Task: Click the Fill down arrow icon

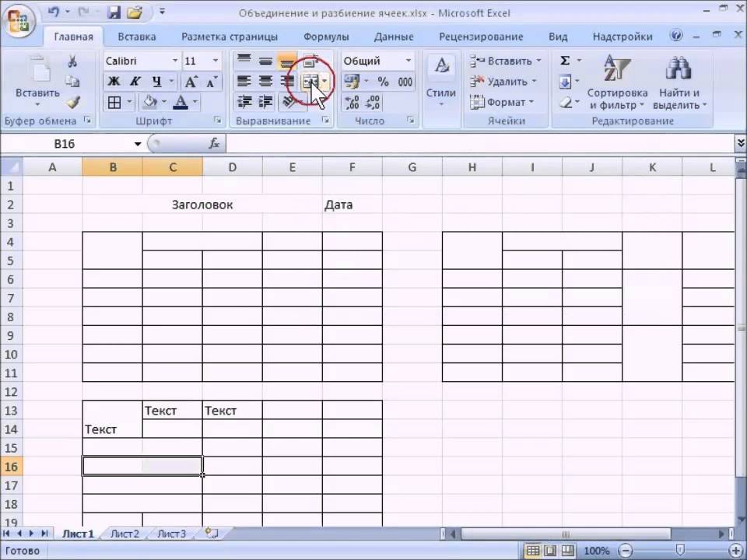Action: pos(565,82)
